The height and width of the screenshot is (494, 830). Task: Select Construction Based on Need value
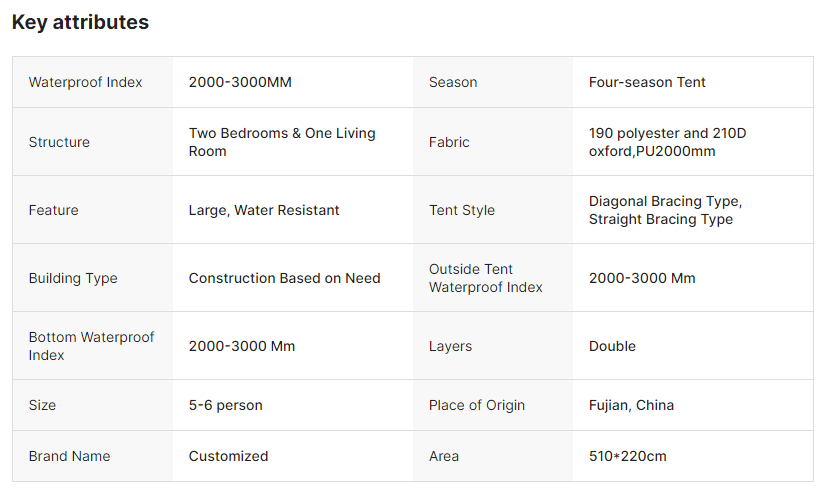[284, 278]
